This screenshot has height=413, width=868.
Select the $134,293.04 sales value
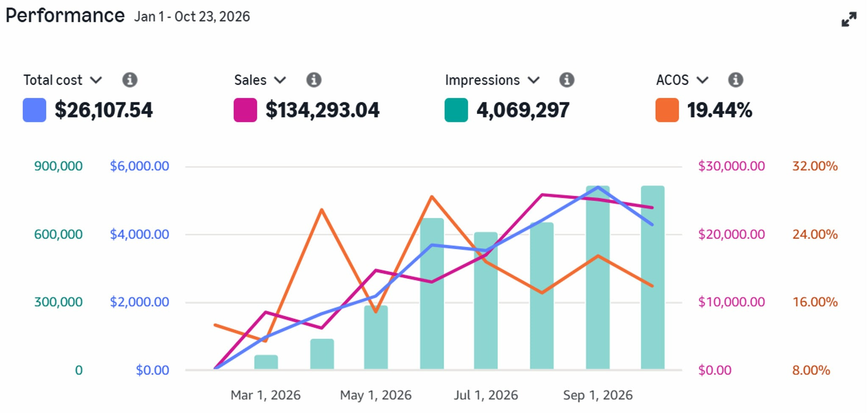[323, 110]
